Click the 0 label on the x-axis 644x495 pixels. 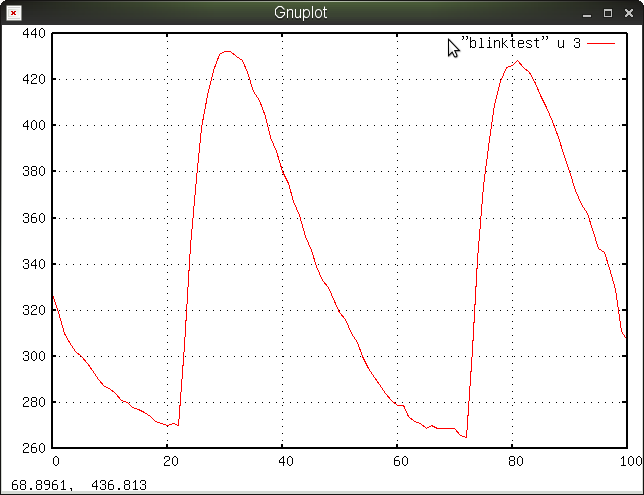tap(56, 461)
